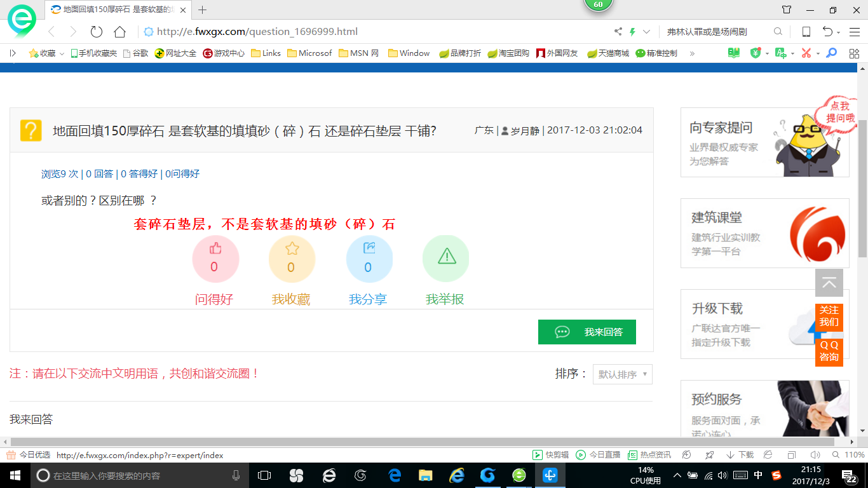Click the URL address field

(375, 32)
